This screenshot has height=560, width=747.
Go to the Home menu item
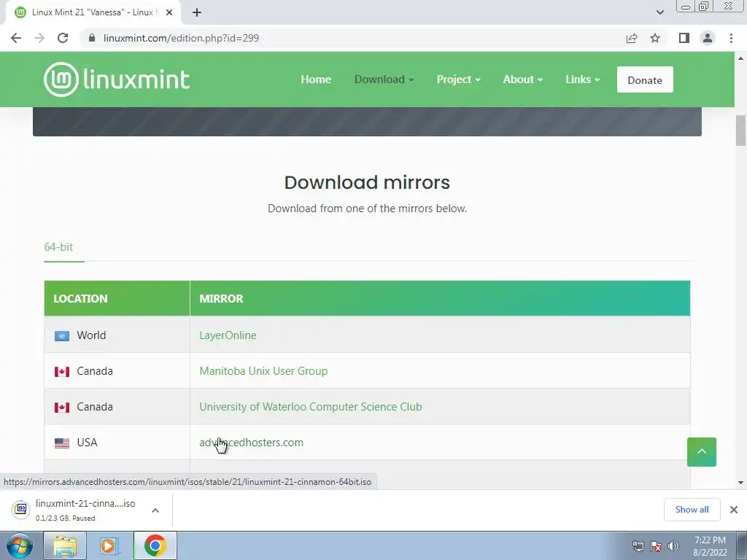click(x=316, y=79)
